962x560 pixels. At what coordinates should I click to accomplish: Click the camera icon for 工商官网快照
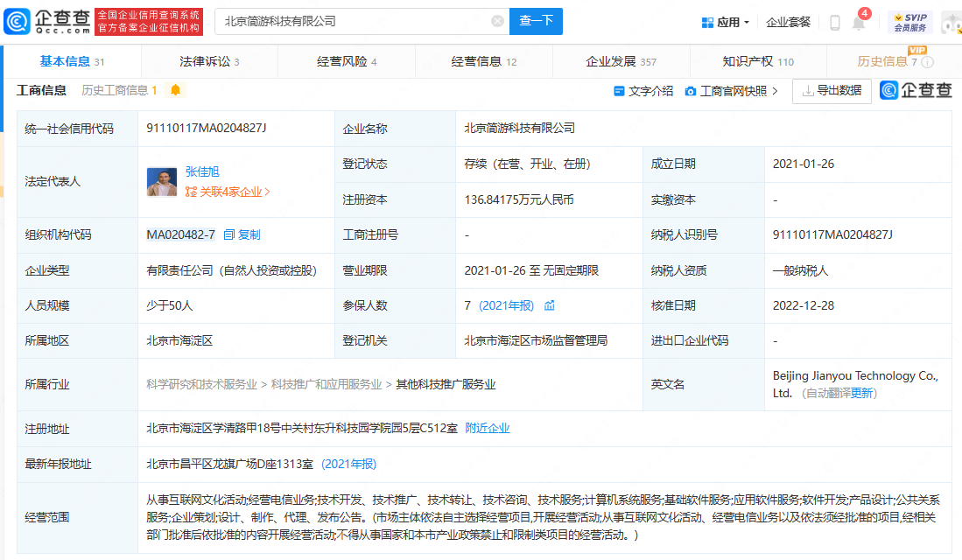point(691,91)
